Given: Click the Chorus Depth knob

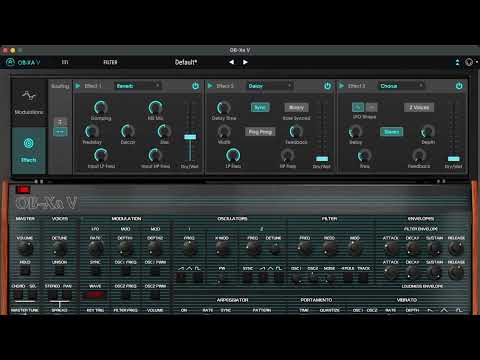Looking at the screenshot, I should click(x=428, y=131).
